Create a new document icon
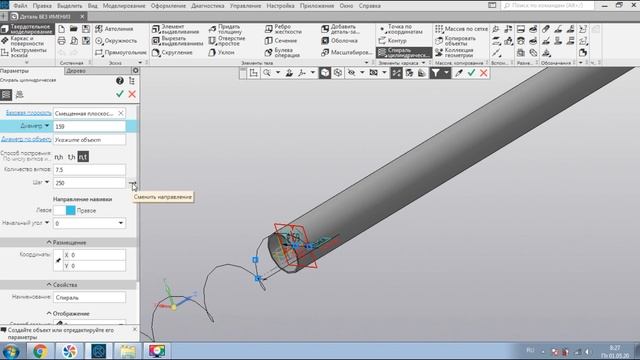This screenshot has height=360, width=640. (61, 29)
